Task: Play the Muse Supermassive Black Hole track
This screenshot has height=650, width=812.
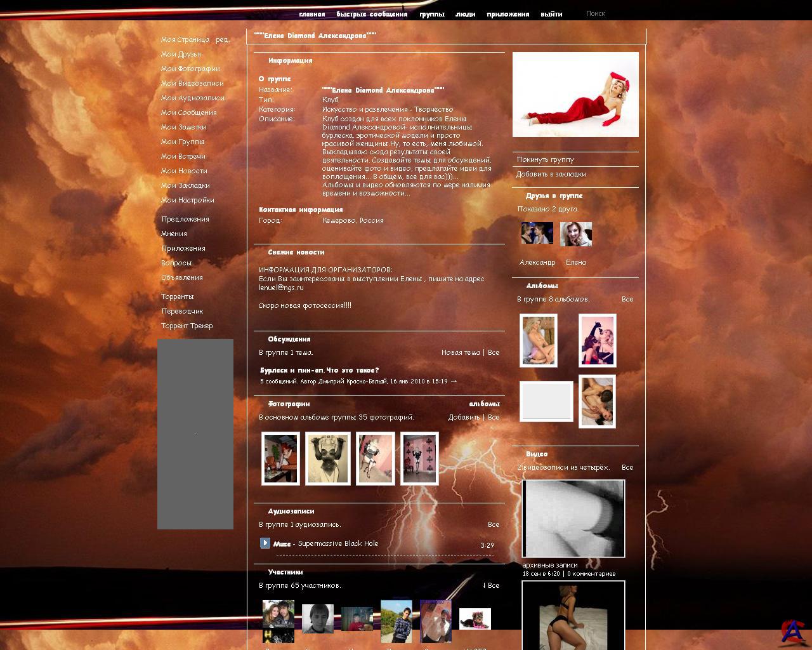Action: tap(265, 543)
